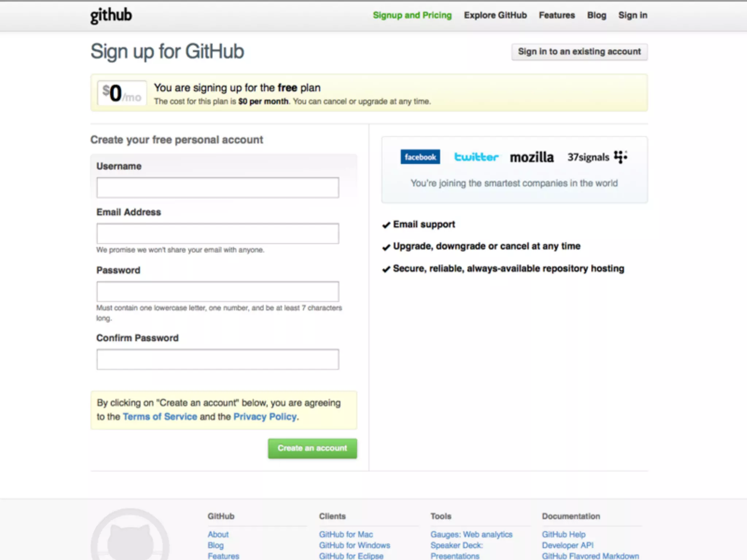The height and width of the screenshot is (560, 747).
Task: Click the mozilla logo
Action: pos(531,157)
